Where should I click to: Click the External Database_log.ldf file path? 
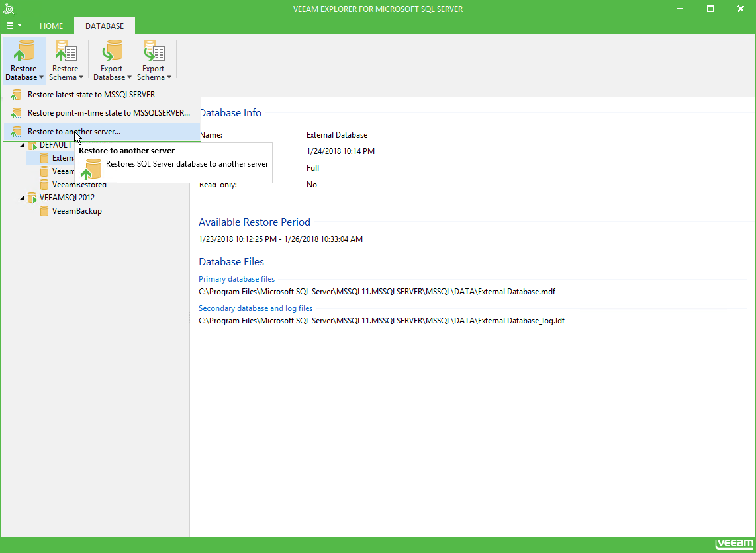point(381,320)
